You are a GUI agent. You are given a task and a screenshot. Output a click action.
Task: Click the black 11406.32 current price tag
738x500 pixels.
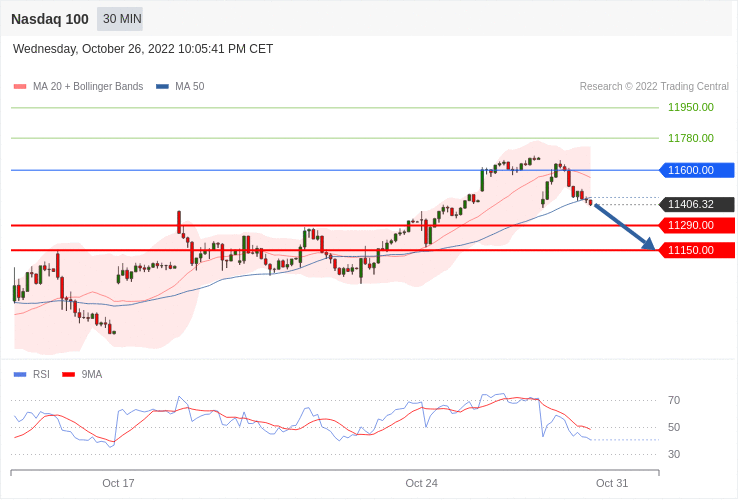(697, 204)
